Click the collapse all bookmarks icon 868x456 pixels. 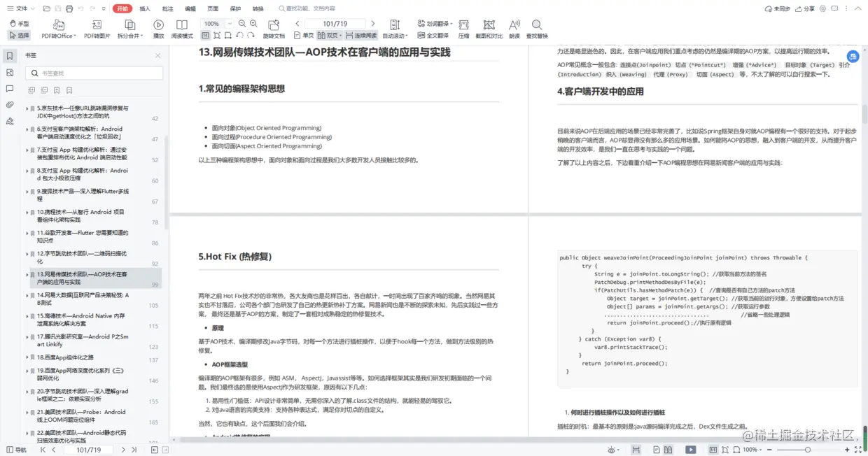[44, 90]
